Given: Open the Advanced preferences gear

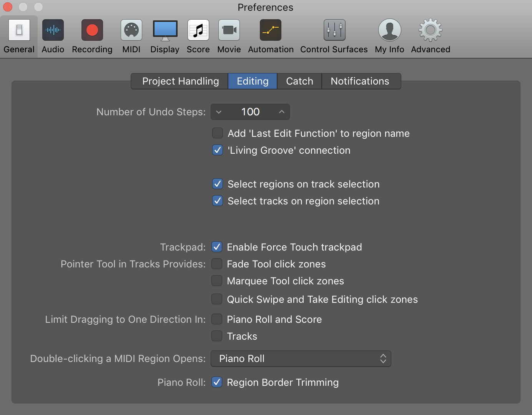Looking at the screenshot, I should (x=430, y=35).
